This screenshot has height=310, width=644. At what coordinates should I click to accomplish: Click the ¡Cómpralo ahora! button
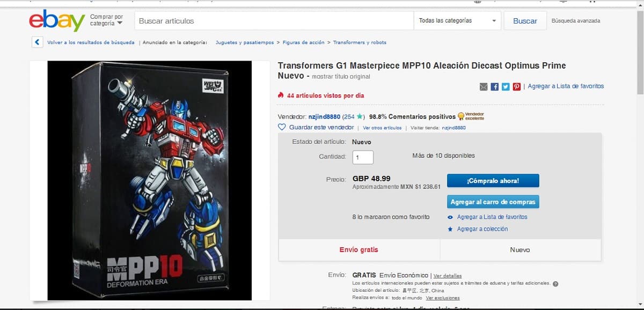[x=493, y=181]
